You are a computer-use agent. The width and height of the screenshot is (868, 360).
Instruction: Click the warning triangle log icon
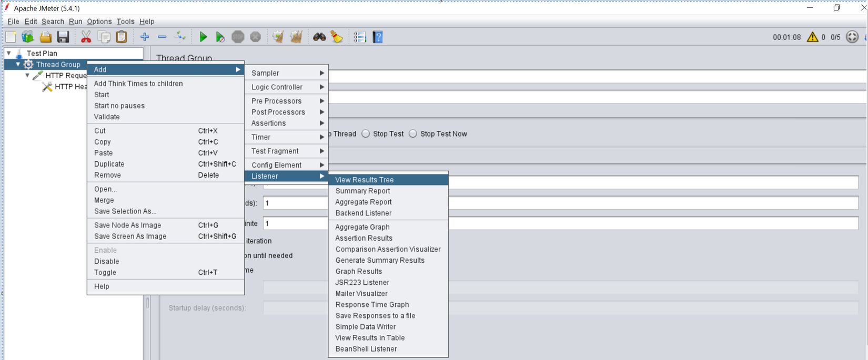click(x=813, y=37)
